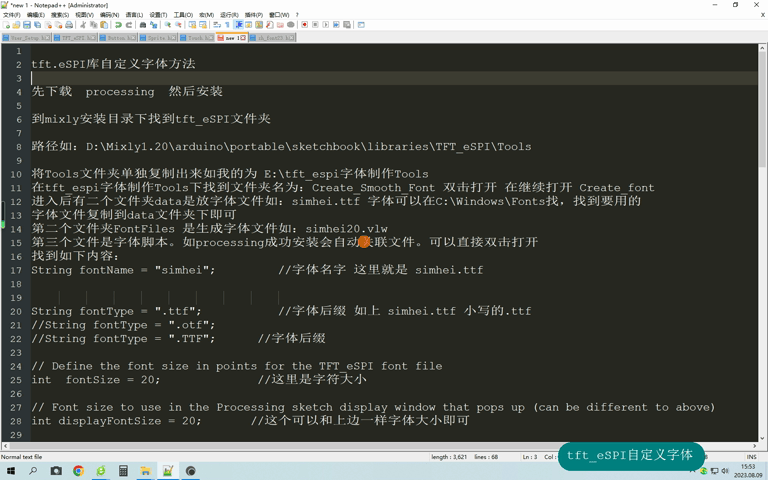Toggle the highlighted indent guide icon
This screenshot has height=480, width=768.
(239, 24)
